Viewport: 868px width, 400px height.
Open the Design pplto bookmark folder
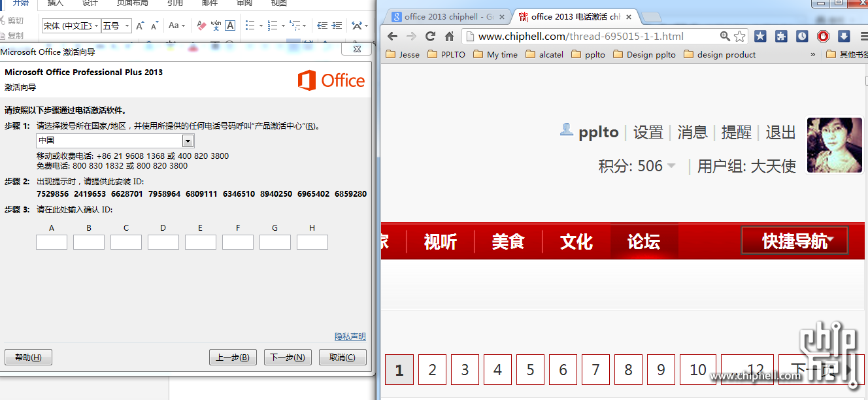click(x=644, y=55)
